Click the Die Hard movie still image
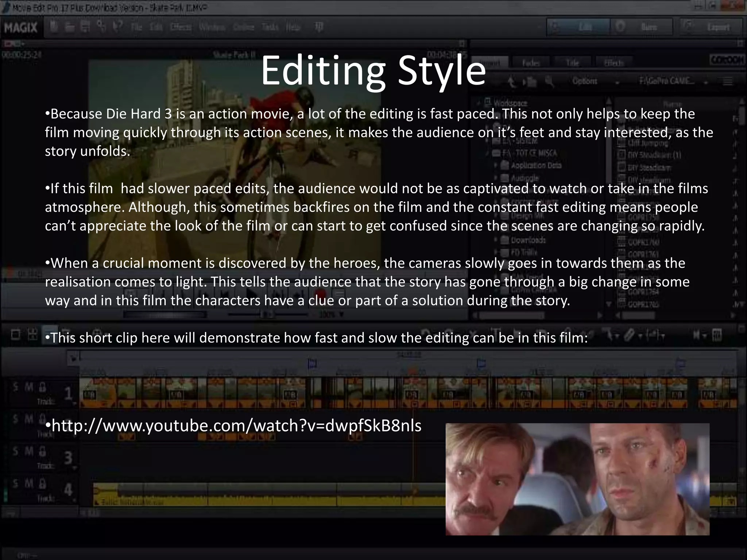This screenshot has width=747, height=560. coord(577,479)
